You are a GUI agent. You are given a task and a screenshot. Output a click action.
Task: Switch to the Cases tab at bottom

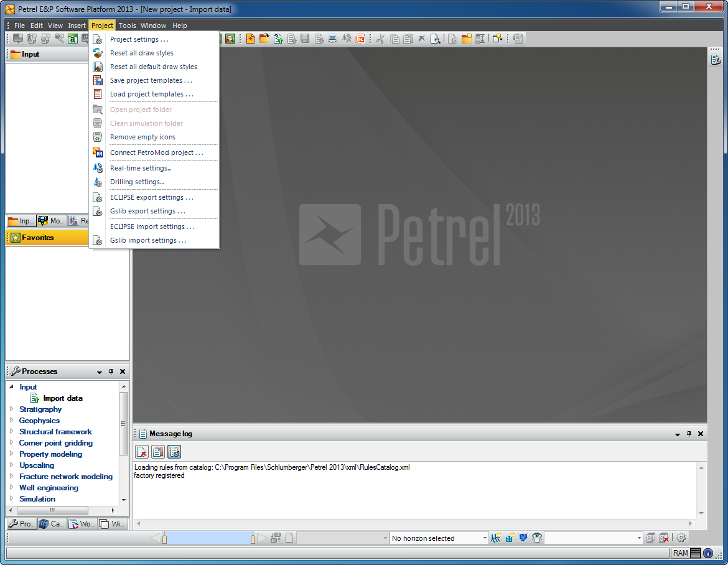tap(52, 524)
